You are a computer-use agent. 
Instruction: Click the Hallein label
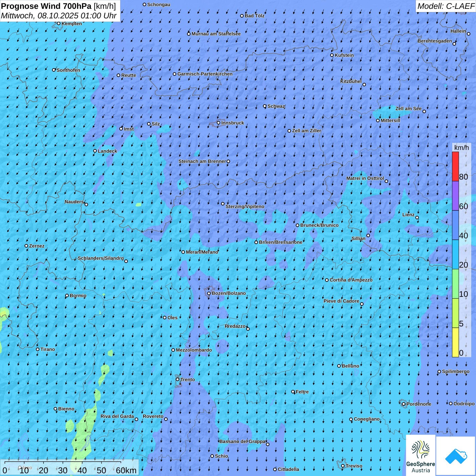(x=458, y=31)
